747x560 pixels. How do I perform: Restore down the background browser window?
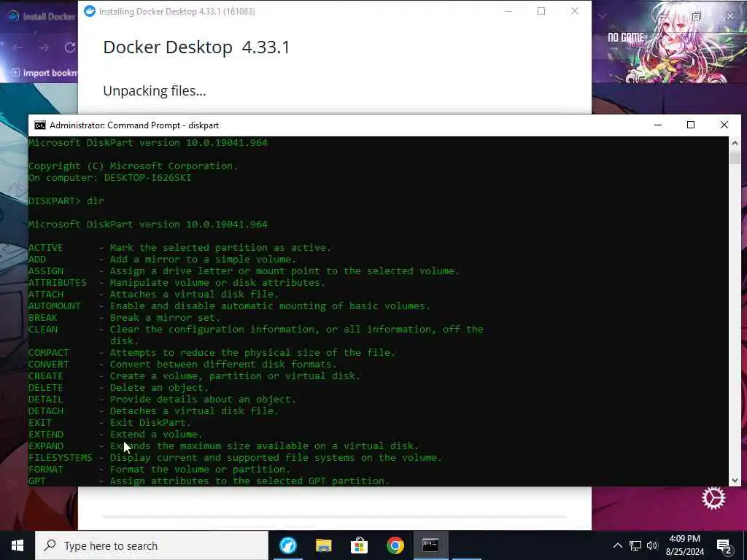(697, 16)
